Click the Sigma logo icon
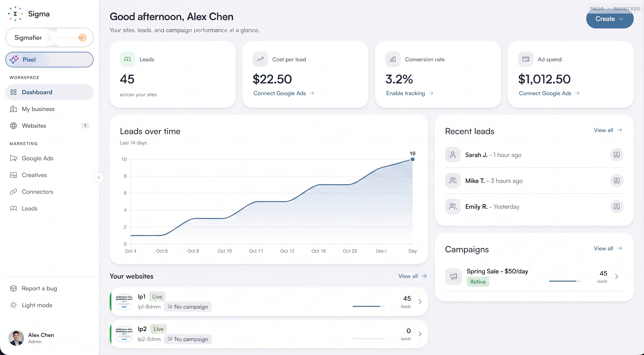644x355 pixels. [x=15, y=14]
